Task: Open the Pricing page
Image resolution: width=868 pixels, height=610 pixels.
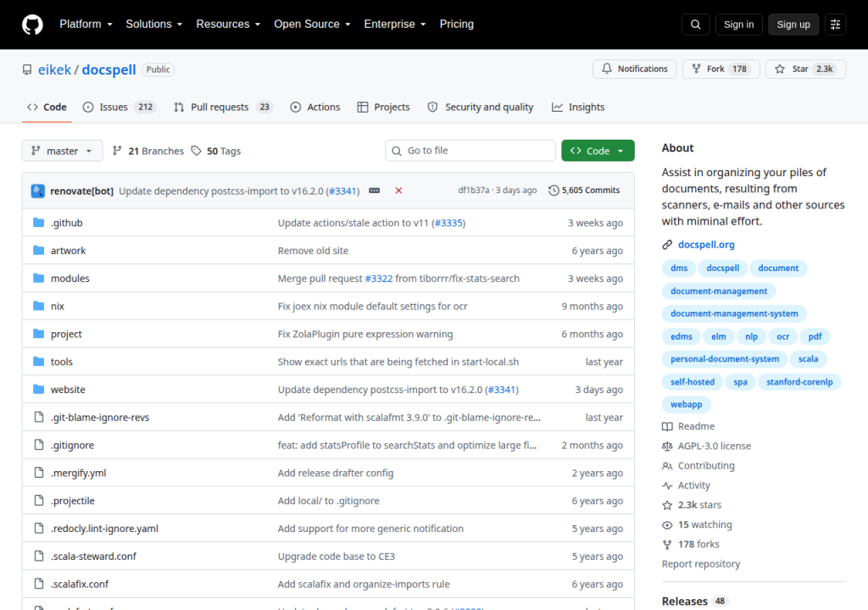Action: pyautogui.click(x=457, y=25)
